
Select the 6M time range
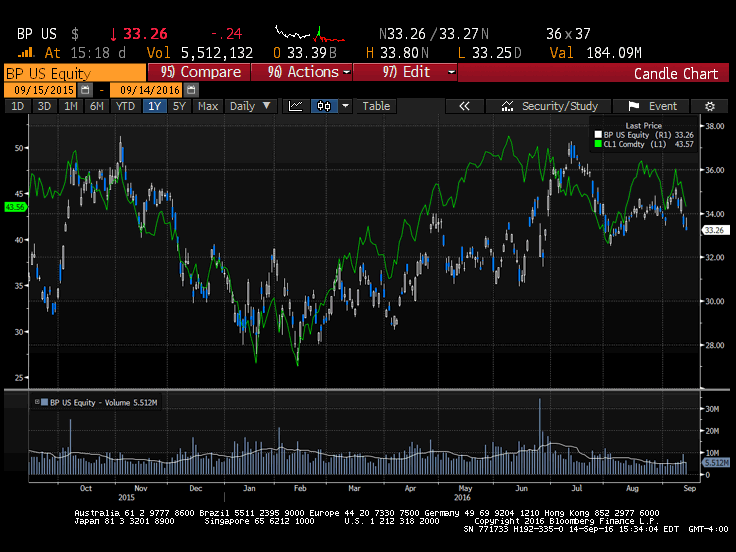[97, 106]
